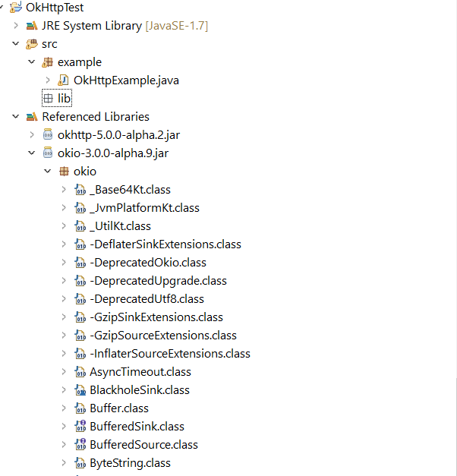Select Buffer.class label

point(119,408)
